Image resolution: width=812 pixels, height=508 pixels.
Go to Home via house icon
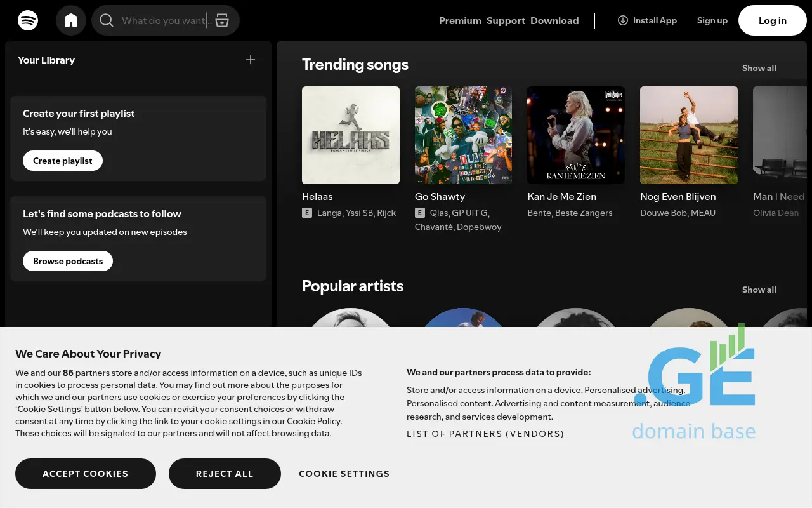[71, 20]
